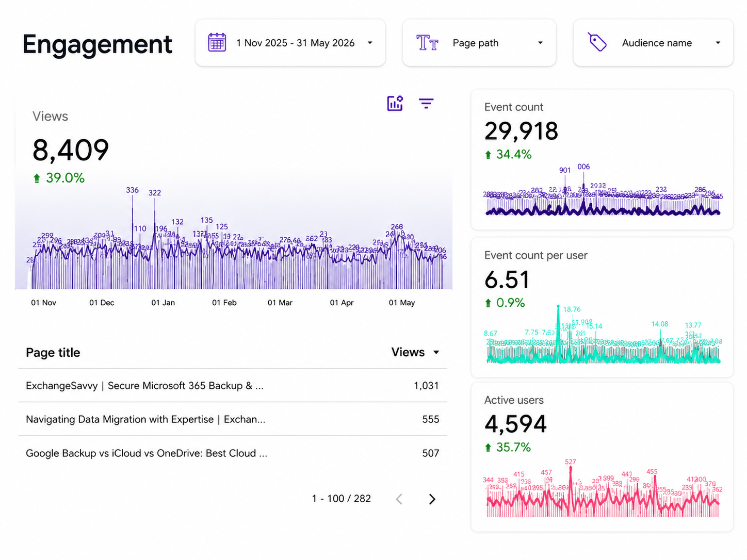Click the calendar icon in date range control
Screen dimensions: 747x560
tap(217, 42)
